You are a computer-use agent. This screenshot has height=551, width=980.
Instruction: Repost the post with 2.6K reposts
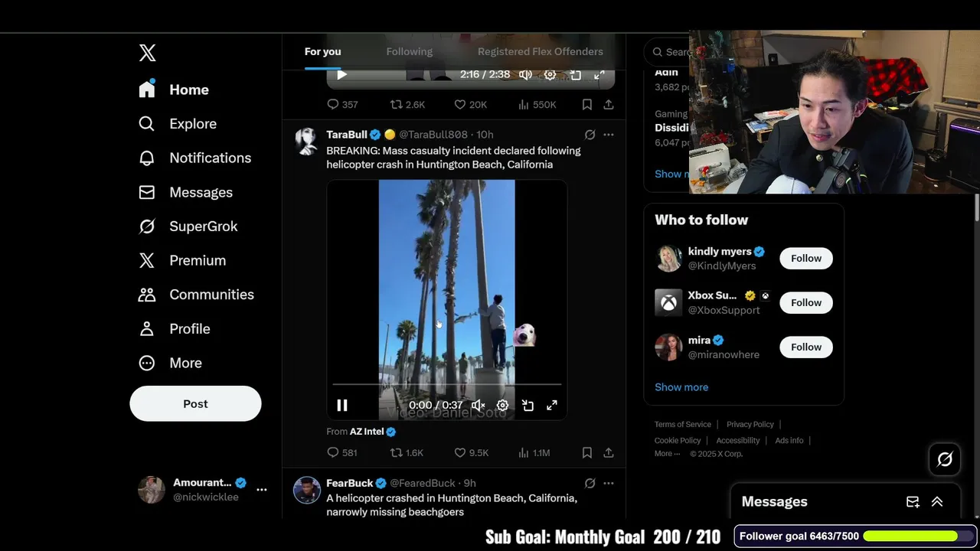(x=407, y=104)
